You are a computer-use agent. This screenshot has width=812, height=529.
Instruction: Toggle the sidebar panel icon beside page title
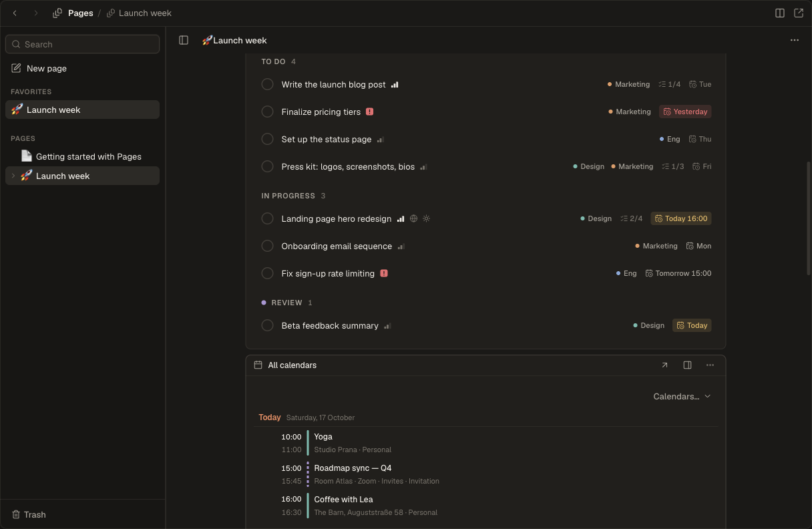(184, 40)
